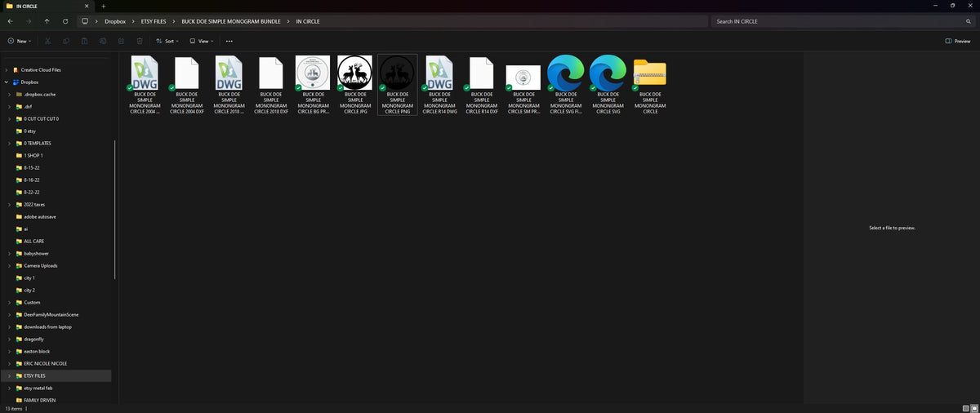Screen dimensions: 980x413
Task: Refresh the current folder view
Action: point(65,21)
